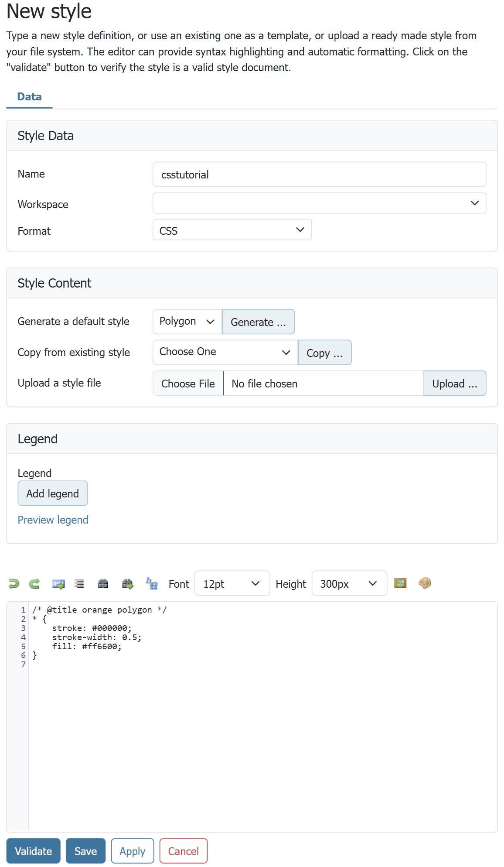This screenshot has height=867, width=504.
Task: Click the Name field containing csstutorial
Action: pos(319,175)
